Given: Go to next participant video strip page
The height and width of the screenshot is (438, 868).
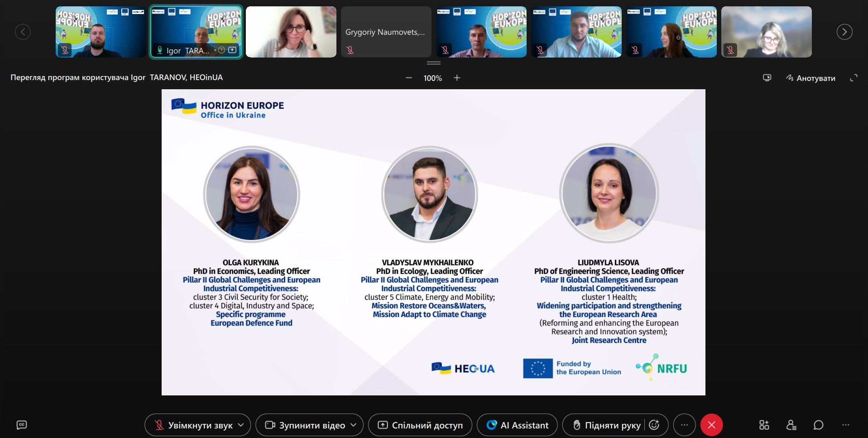Looking at the screenshot, I should pos(844,32).
